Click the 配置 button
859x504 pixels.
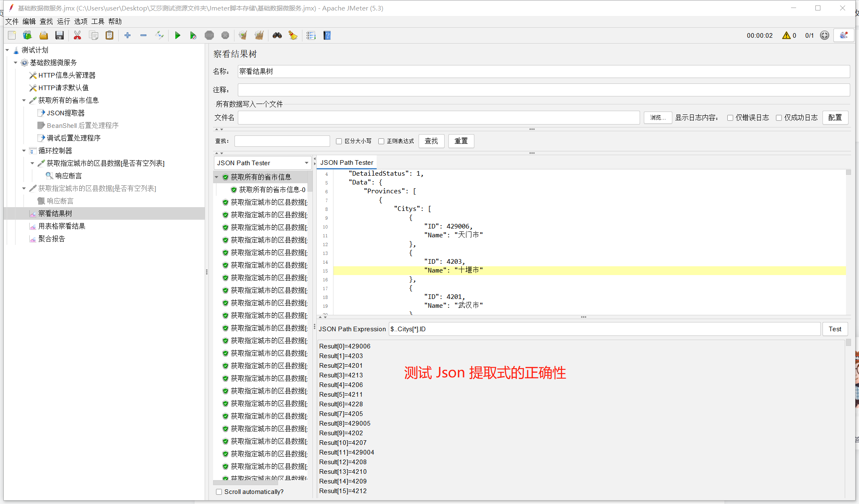(835, 118)
